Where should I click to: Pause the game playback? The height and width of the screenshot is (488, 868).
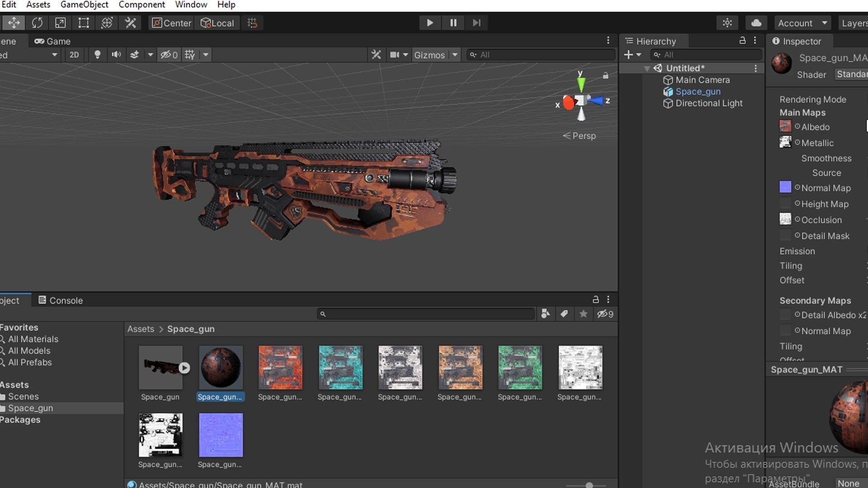(453, 23)
